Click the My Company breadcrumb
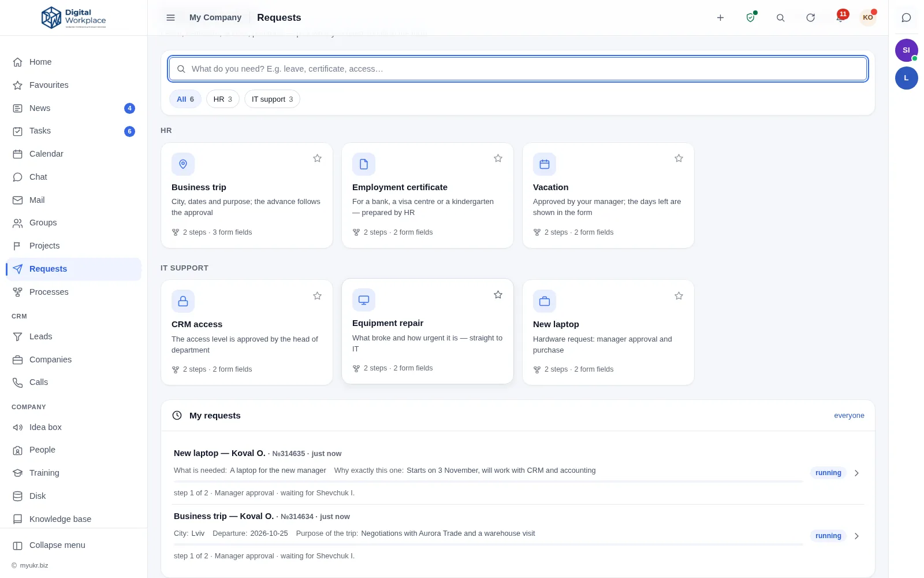Image resolution: width=924 pixels, height=578 pixels. tap(215, 17)
